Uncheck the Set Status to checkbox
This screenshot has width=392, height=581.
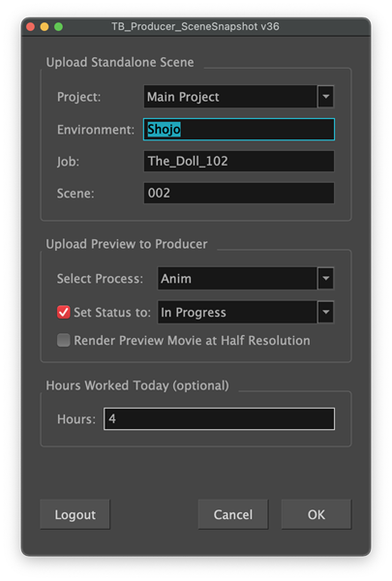(x=63, y=312)
